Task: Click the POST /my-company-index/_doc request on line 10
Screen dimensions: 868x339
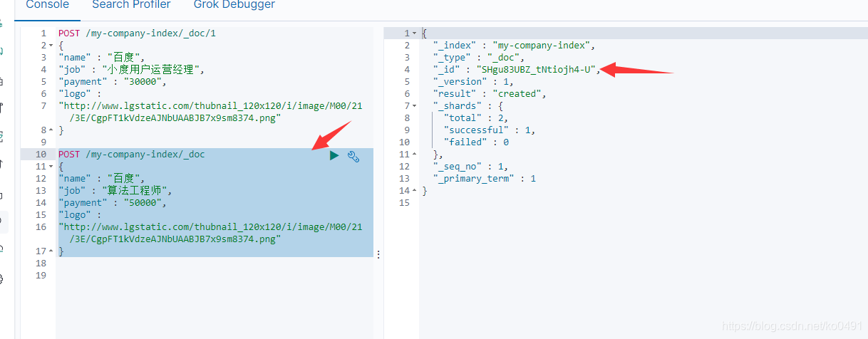Action: click(x=132, y=155)
